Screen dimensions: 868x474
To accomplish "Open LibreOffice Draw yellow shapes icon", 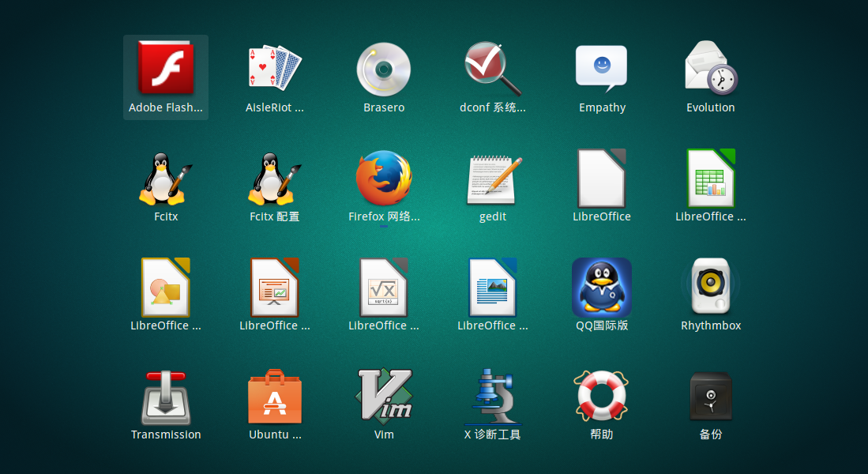I will click(166, 288).
